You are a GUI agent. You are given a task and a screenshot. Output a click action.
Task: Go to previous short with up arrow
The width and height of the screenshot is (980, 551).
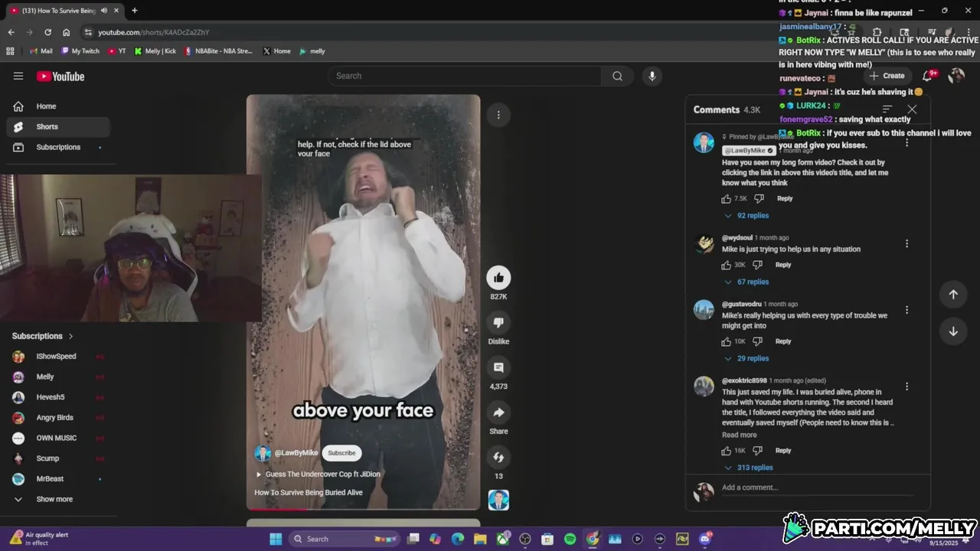953,295
